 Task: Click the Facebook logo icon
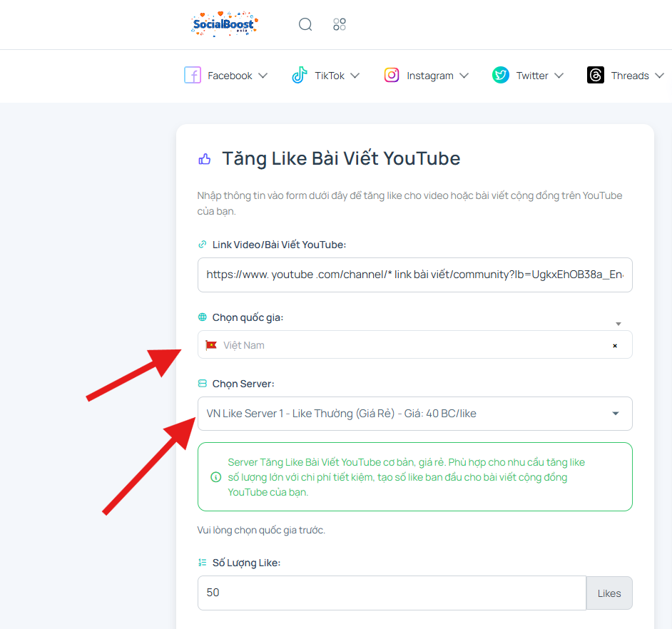[x=193, y=76]
